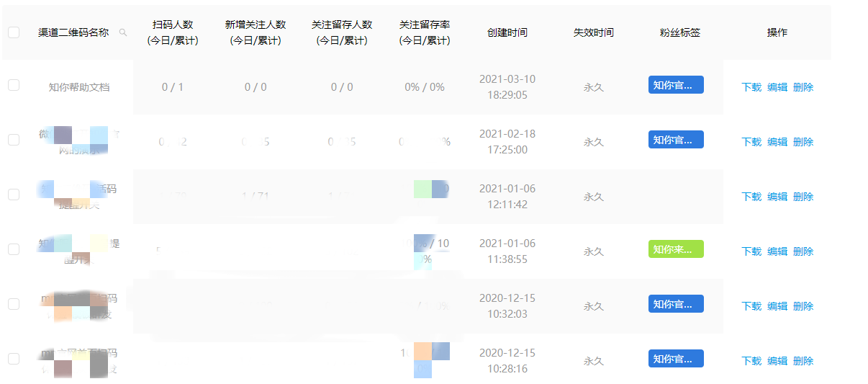
Task: Click the 创建时间 column header
Action: click(507, 32)
